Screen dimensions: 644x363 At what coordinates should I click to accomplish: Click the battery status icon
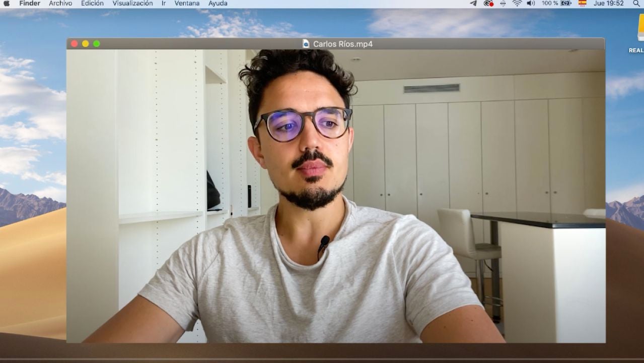tap(565, 4)
